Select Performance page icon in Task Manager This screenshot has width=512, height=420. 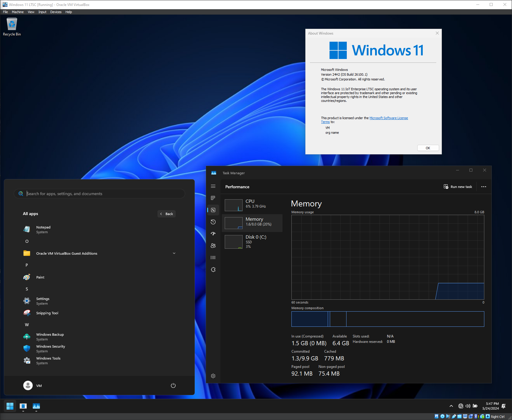click(x=213, y=210)
